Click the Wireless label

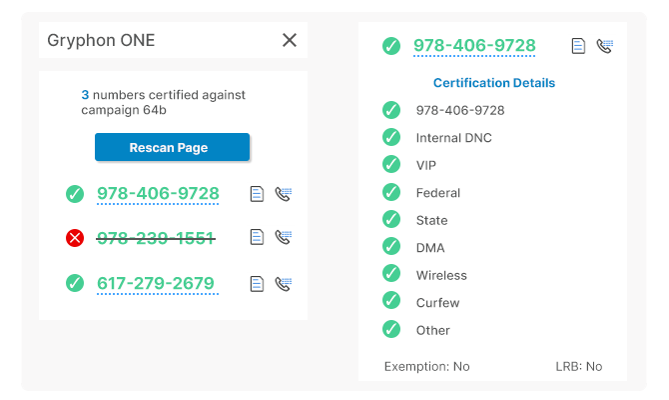pos(442,275)
